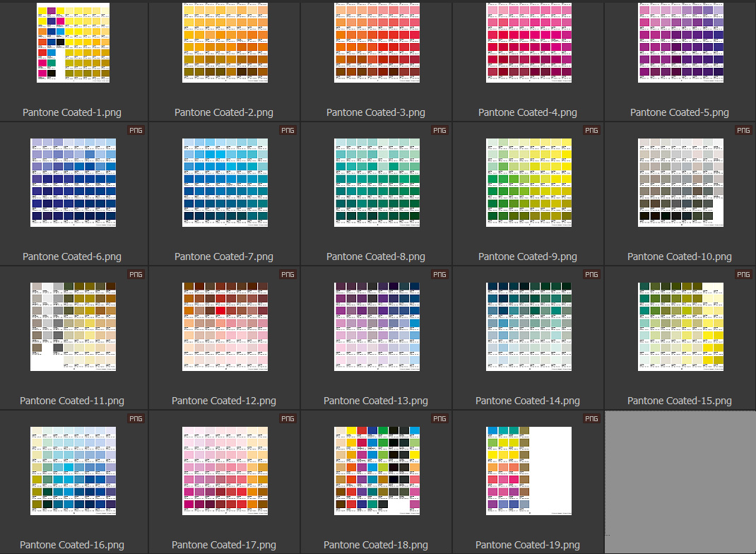Click the file name Pantone Coated-16.png
The width and height of the screenshot is (756, 554).
(x=72, y=545)
